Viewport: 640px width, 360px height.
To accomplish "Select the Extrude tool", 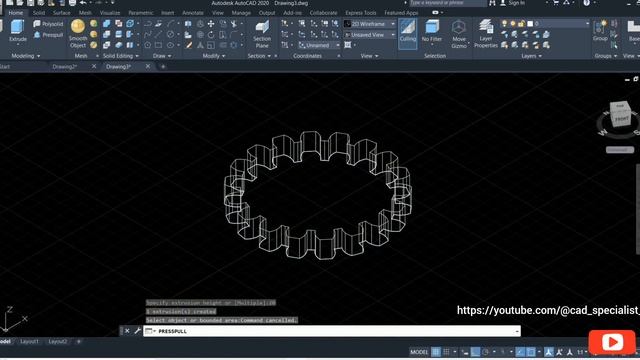I will pyautogui.click(x=18, y=31).
